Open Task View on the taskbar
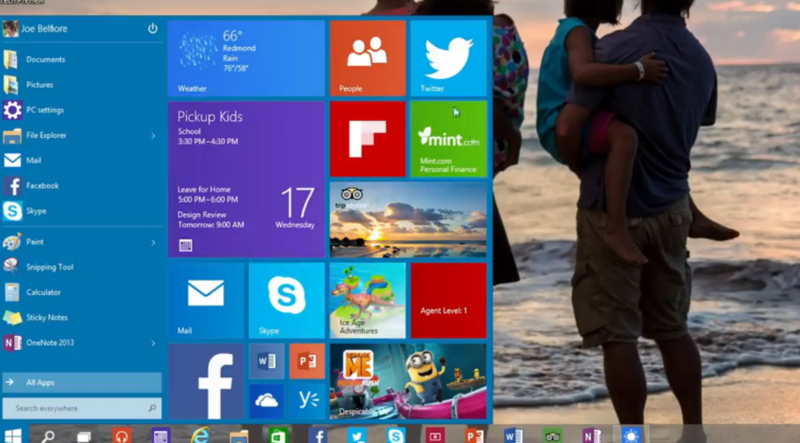This screenshot has width=800, height=443. (x=84, y=437)
